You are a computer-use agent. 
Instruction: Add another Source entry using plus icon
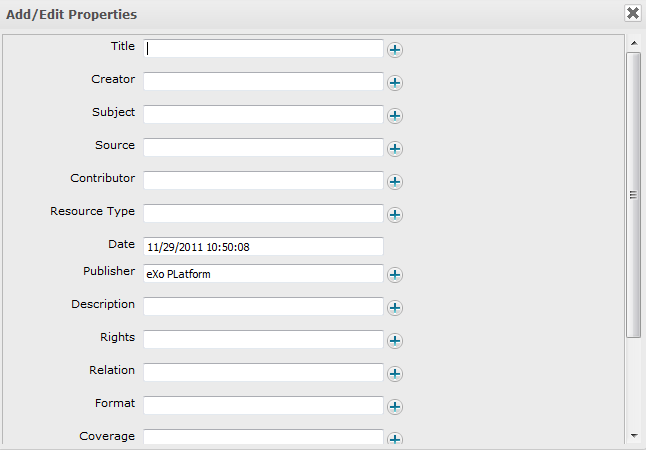[395, 149]
